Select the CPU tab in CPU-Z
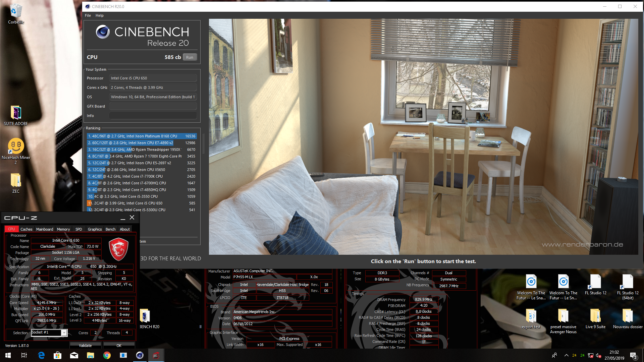The width and height of the screenshot is (644, 362). pyautogui.click(x=11, y=229)
